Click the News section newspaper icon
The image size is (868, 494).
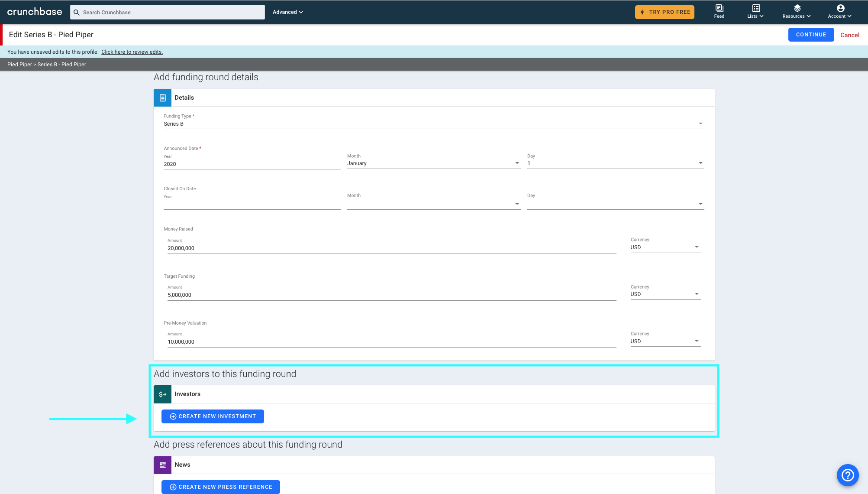(x=162, y=465)
